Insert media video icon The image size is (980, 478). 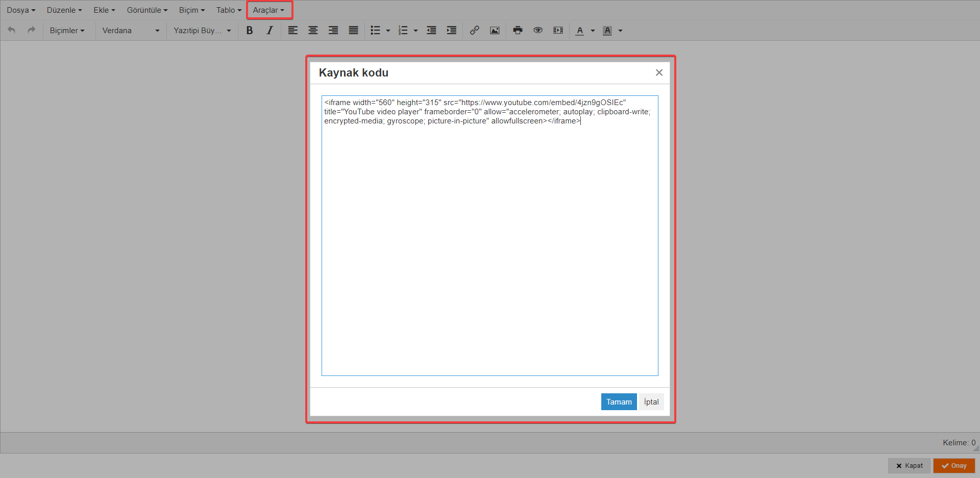pos(558,30)
